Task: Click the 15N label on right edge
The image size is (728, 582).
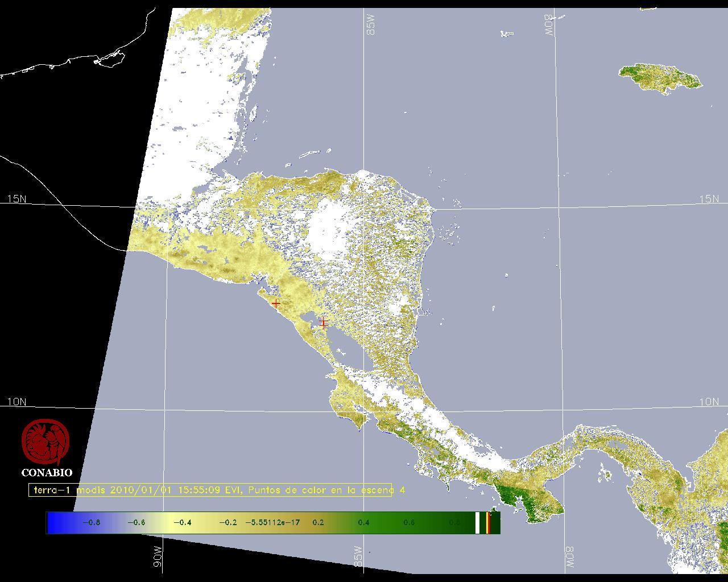Action: coord(709,199)
